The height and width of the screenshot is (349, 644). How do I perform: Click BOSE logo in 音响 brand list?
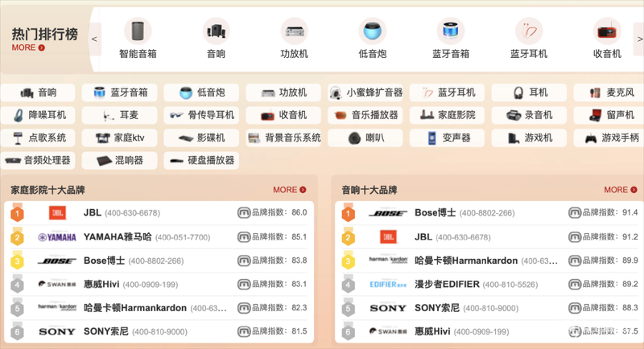coord(388,213)
